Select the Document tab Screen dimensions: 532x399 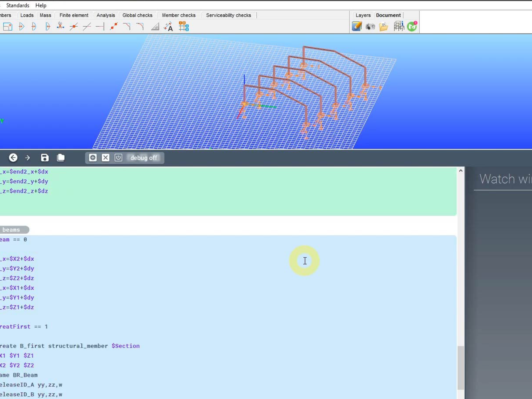click(x=388, y=15)
